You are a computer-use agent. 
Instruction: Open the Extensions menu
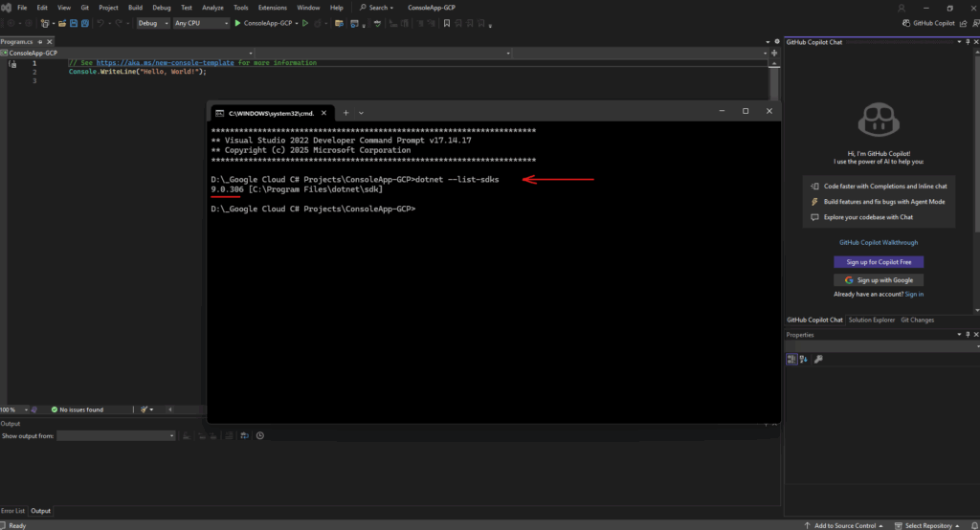272,7
